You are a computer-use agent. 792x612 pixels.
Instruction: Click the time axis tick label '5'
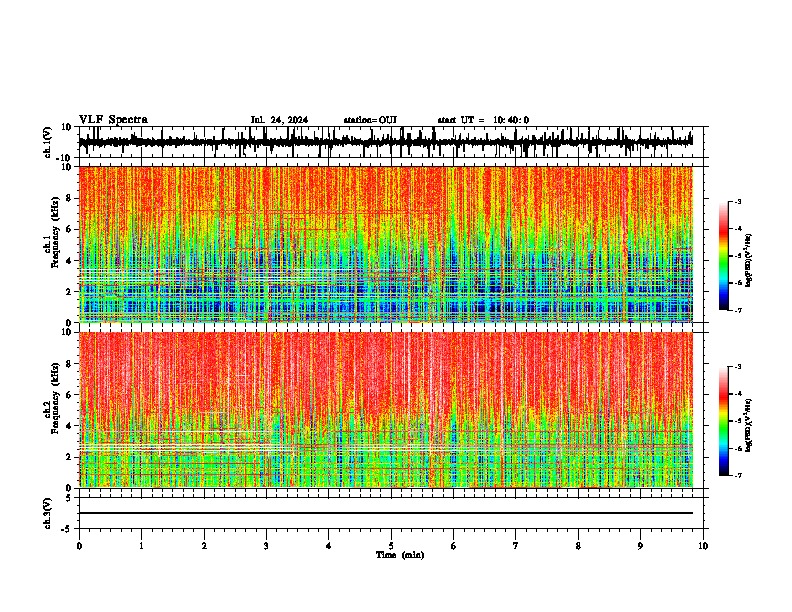pos(391,546)
